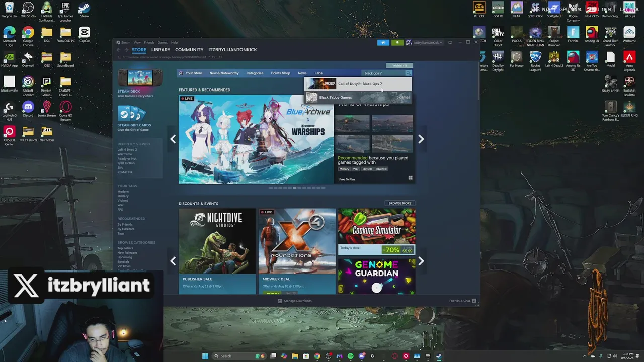644x362 pixels.
Task: Open the Nightdive Studios publisher sale
Action: pos(217,251)
